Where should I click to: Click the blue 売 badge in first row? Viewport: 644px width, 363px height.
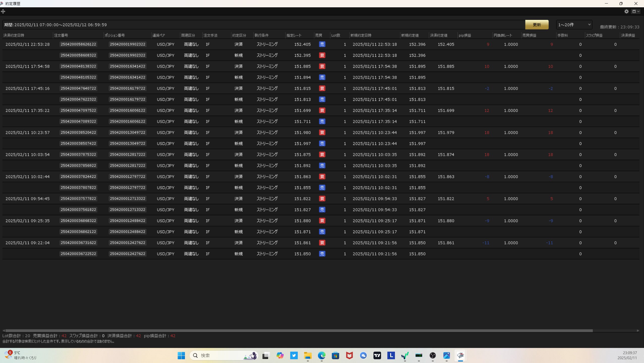pyautogui.click(x=322, y=44)
